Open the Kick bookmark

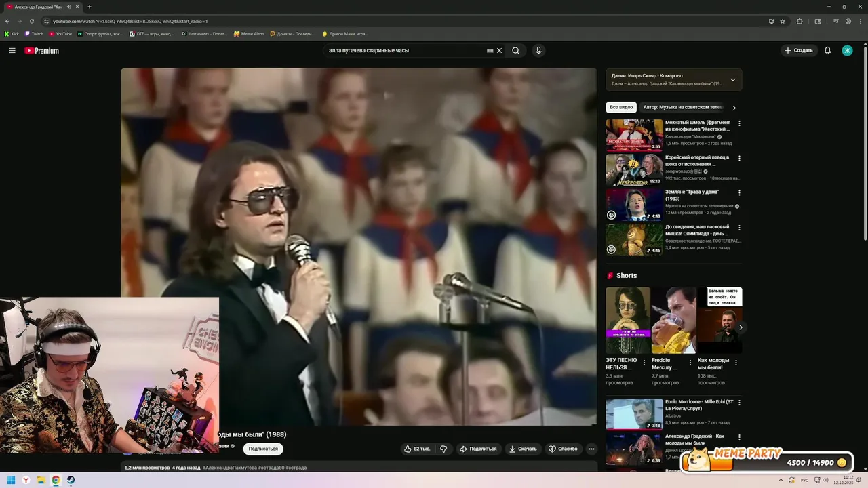coord(12,33)
